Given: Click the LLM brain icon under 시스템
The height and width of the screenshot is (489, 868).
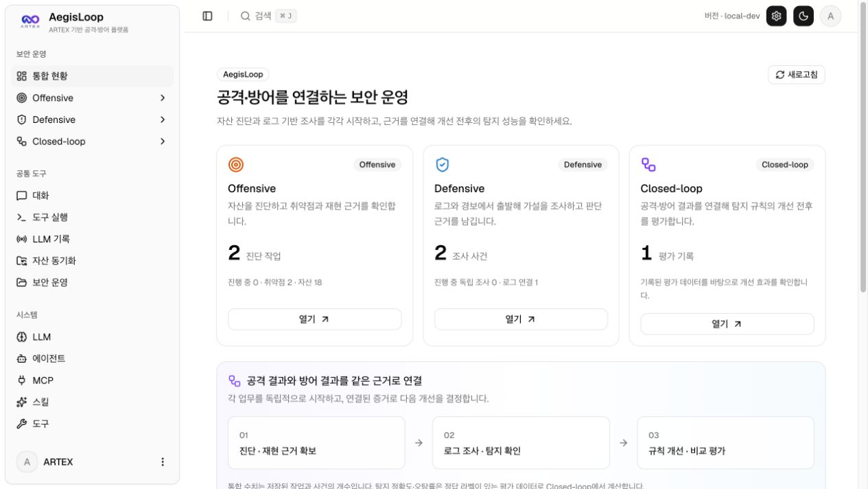Looking at the screenshot, I should 21,337.
